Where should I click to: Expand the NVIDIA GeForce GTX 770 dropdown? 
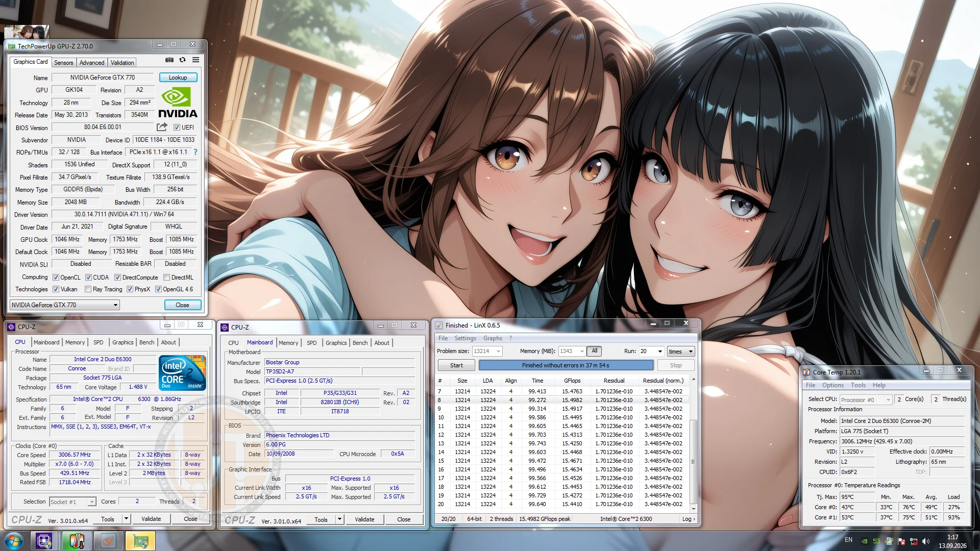pos(65,305)
